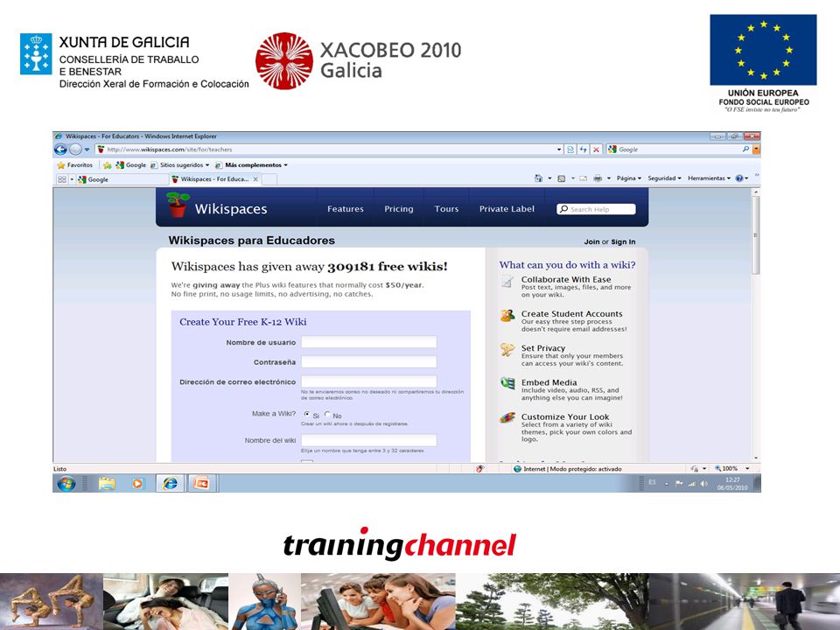Open Features in Wikispaces navigation
Viewport: 840px width, 630px height.
[345, 209]
